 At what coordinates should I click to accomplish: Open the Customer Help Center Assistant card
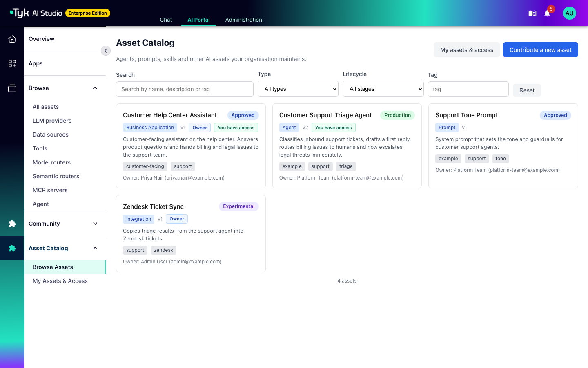(x=191, y=146)
